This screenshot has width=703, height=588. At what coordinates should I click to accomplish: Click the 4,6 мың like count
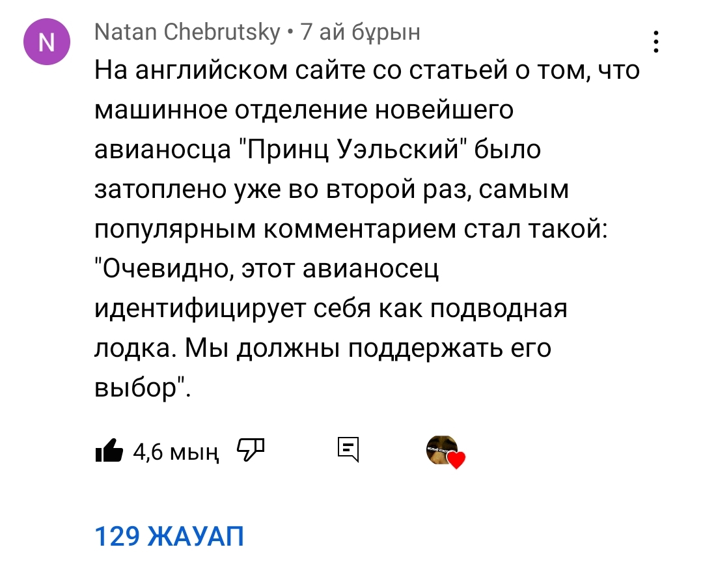pos(174,451)
